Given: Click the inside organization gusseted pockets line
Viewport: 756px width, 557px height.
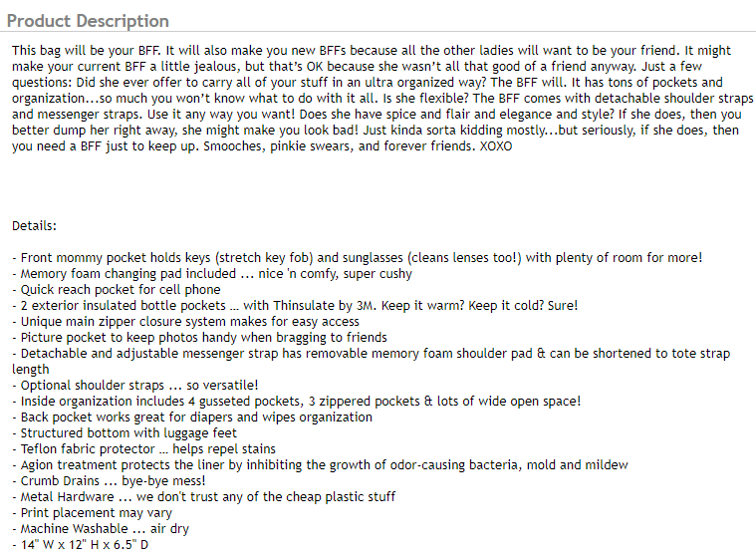Looking at the screenshot, I should click(297, 402).
